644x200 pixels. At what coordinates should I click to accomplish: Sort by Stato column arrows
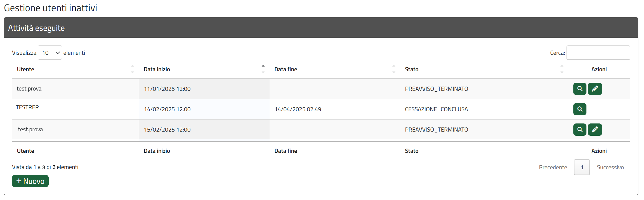tap(562, 69)
